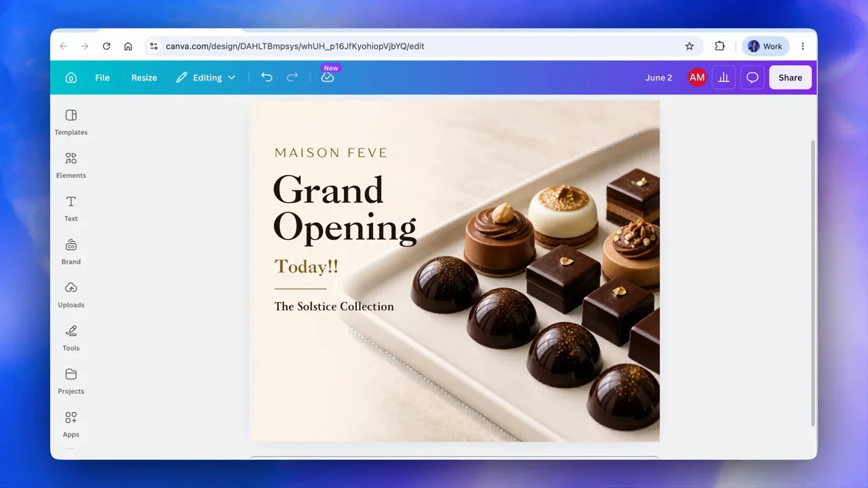The height and width of the screenshot is (488, 868).
Task: Open the Projects panel
Action: coord(71,382)
